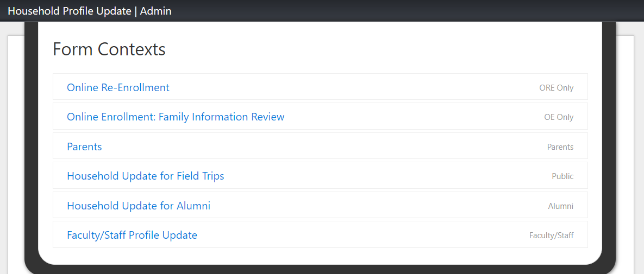Open Online Enrollment: Family Information Review

click(x=176, y=117)
